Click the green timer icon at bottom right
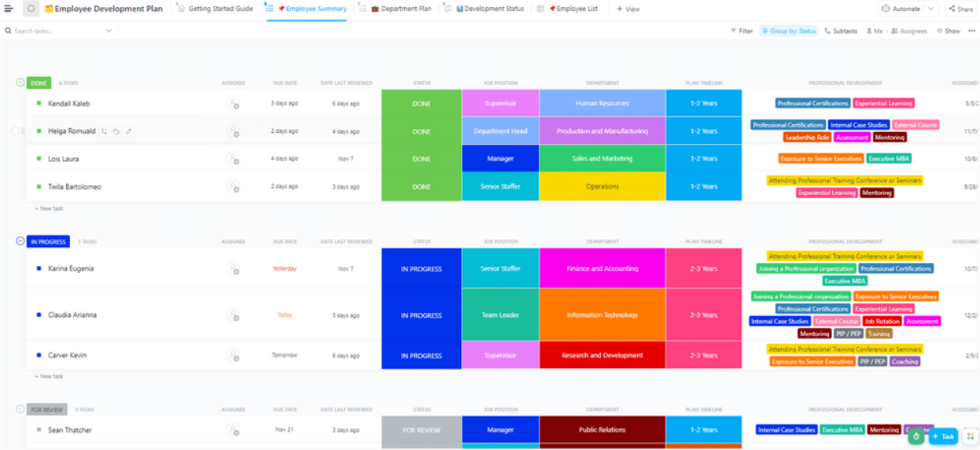Screen dimensions: 980x450 tap(916, 436)
